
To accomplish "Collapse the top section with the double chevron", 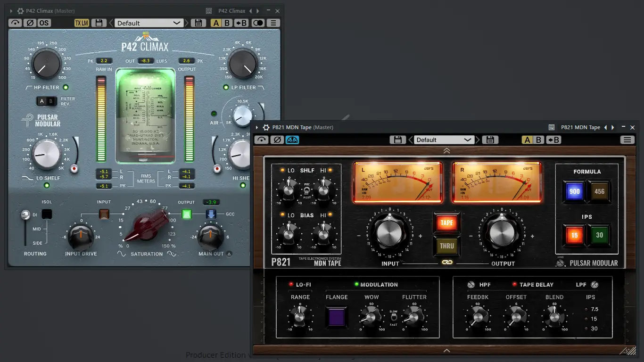I will click(x=446, y=151).
